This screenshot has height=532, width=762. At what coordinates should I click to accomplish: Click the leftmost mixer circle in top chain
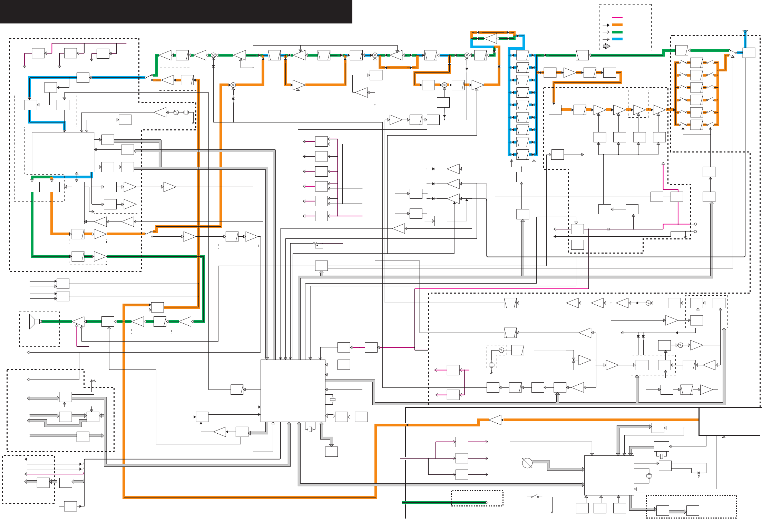[x=214, y=55]
